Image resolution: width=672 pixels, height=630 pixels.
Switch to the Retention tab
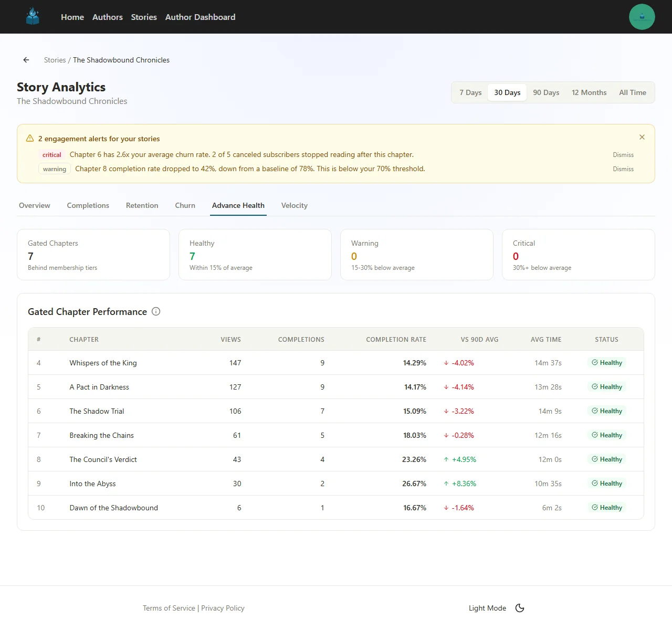pyautogui.click(x=142, y=205)
